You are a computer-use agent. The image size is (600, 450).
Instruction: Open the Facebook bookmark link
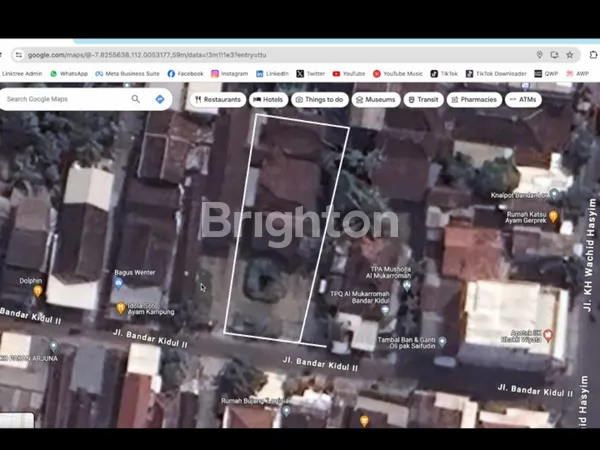coord(186,73)
